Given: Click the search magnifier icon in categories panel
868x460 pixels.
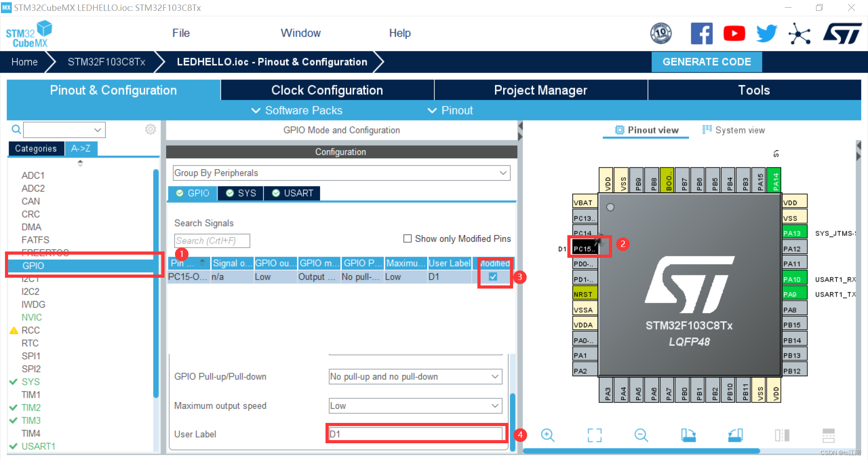Looking at the screenshot, I should [x=16, y=130].
